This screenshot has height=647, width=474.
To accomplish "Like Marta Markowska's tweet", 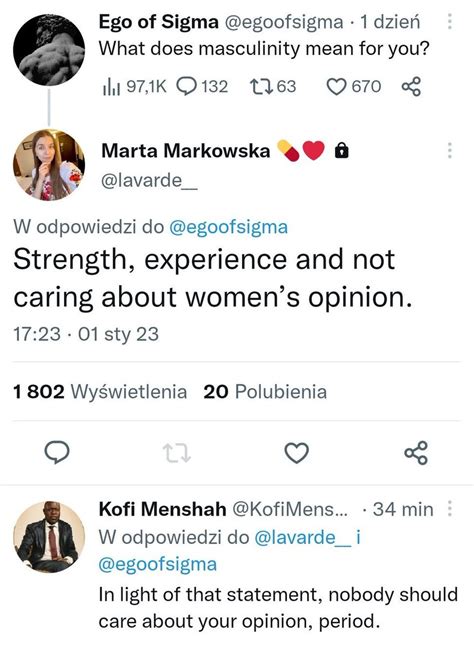I will [297, 453].
